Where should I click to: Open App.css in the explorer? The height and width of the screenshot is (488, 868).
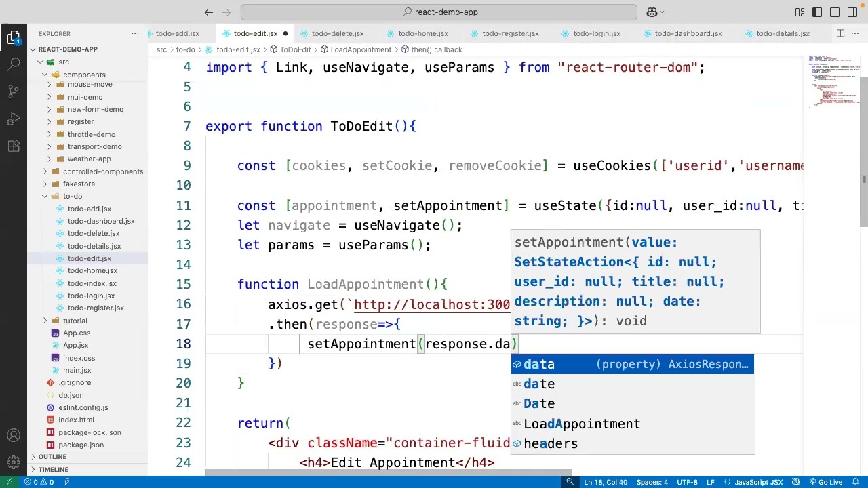click(x=77, y=333)
